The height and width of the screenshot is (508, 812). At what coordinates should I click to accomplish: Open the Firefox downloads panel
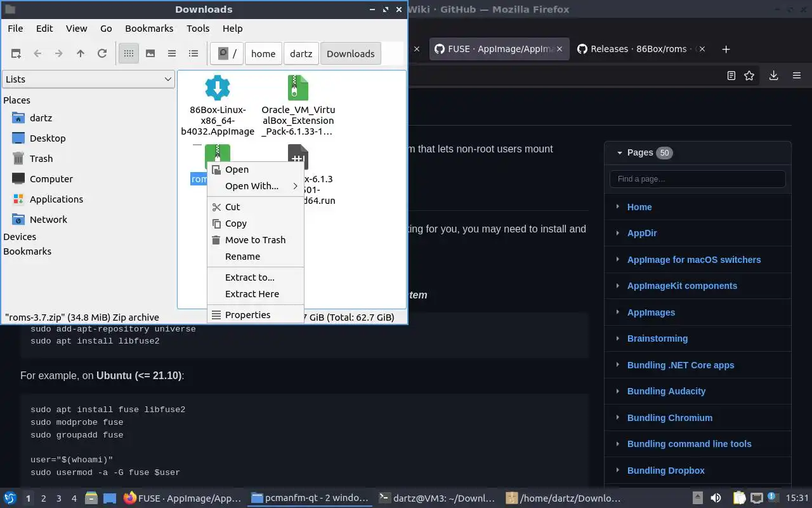click(774, 76)
